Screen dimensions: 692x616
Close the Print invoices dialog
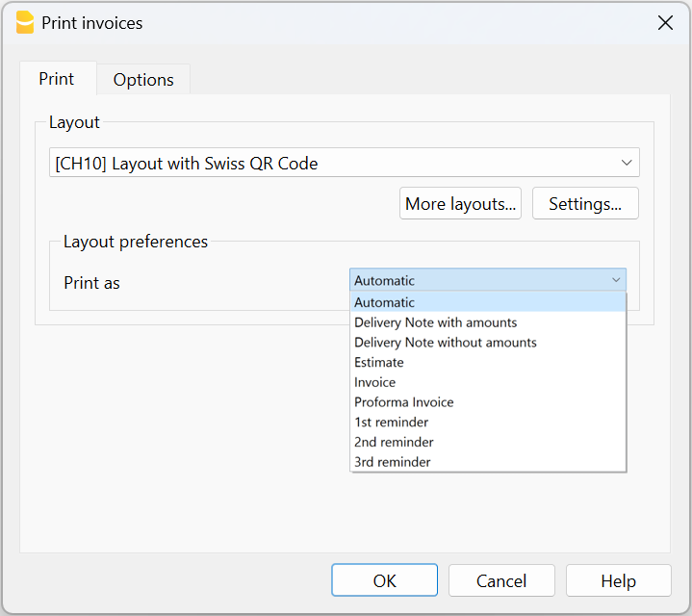tap(664, 23)
